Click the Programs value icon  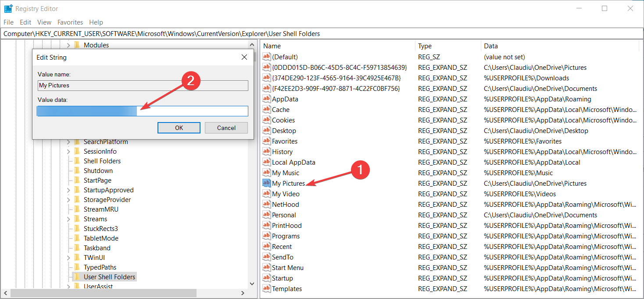tap(267, 236)
